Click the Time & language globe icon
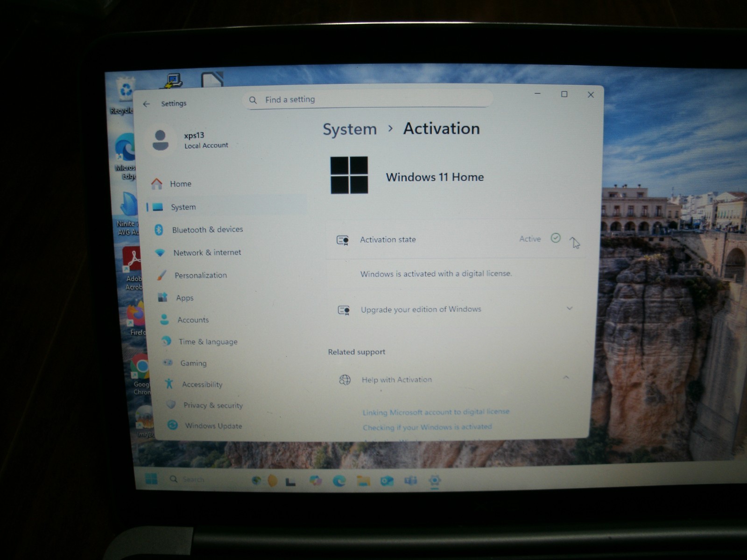Image resolution: width=747 pixels, height=560 pixels. tap(166, 341)
